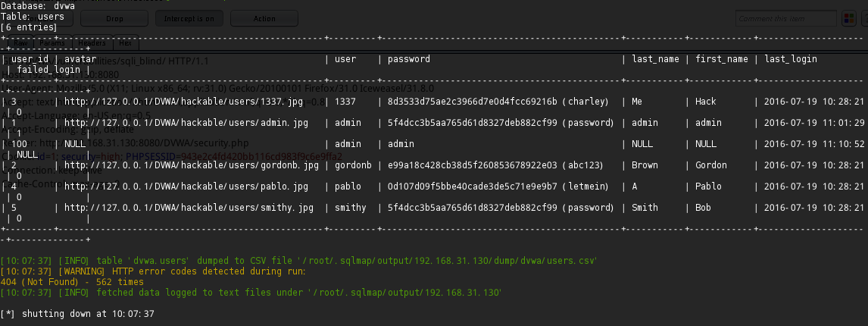Toggle the Intercept is on button
868x326 pixels.
click(189, 18)
